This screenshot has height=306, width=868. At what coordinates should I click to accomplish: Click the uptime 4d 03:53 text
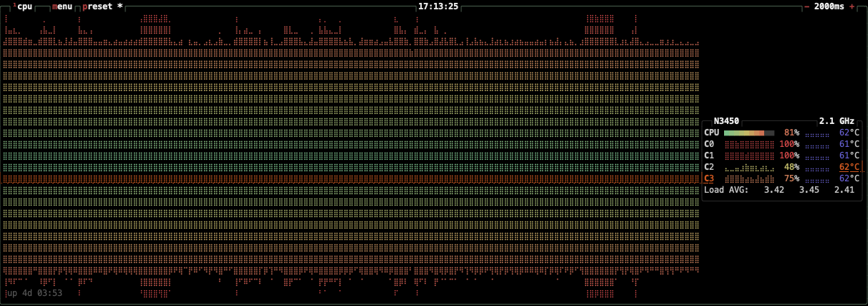34,293
